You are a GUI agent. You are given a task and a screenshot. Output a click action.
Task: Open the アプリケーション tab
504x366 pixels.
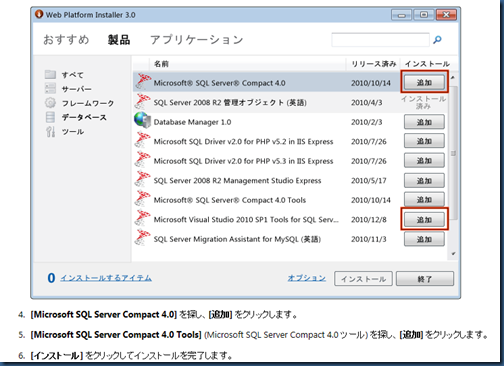197,40
